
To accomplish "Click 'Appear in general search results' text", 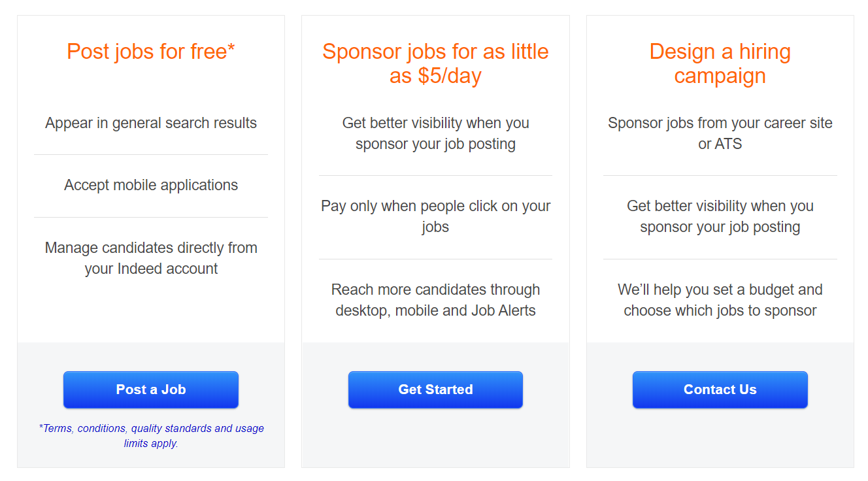I will coord(151,123).
